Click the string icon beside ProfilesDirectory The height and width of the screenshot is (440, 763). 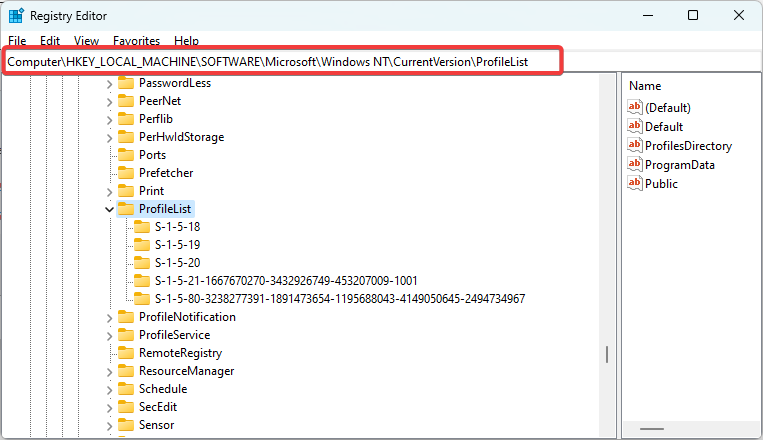point(635,145)
